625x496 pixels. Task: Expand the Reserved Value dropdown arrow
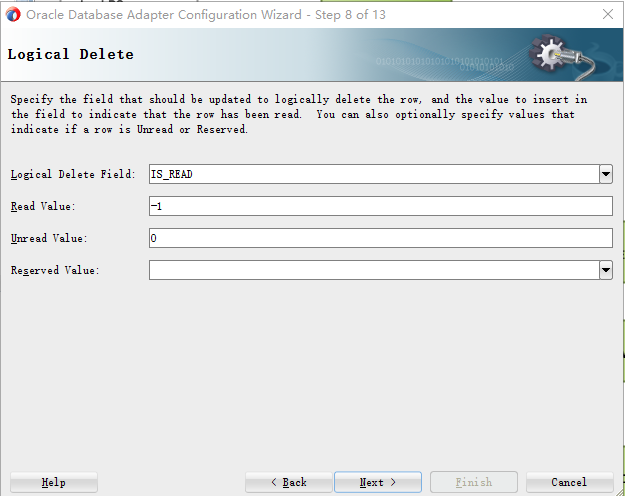(x=605, y=270)
